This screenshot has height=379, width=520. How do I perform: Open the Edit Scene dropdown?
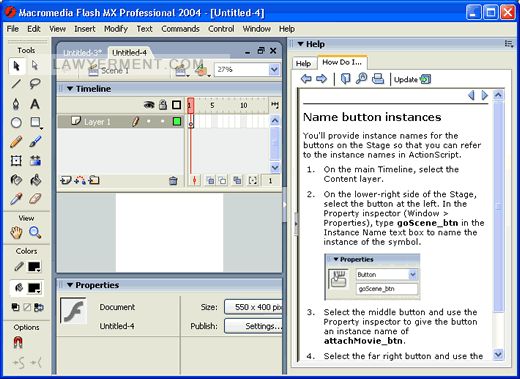tap(181, 70)
